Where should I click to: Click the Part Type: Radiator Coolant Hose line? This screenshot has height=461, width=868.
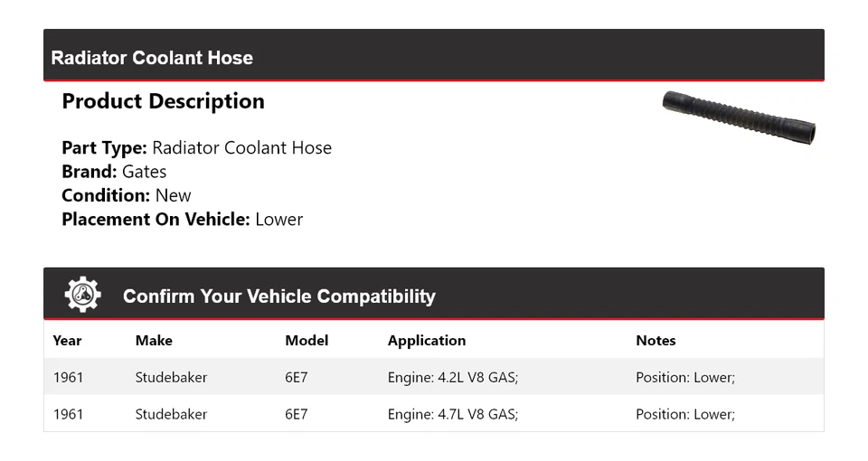(196, 148)
